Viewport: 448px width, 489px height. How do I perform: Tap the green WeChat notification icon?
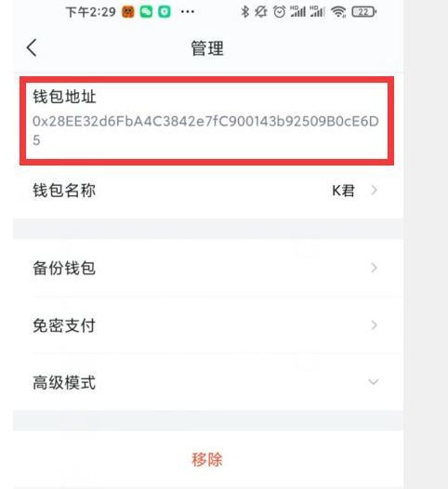pos(146,12)
